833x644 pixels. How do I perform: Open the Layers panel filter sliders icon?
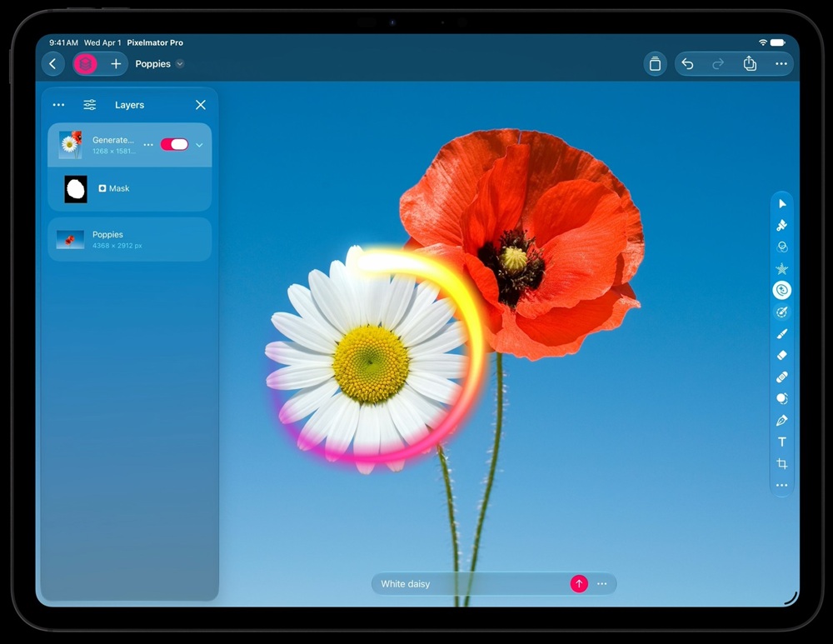coord(90,105)
